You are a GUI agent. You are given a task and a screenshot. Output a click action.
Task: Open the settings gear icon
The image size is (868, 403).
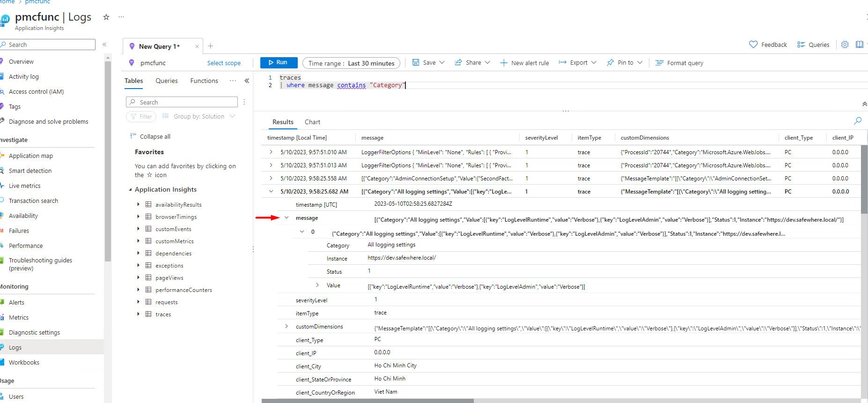click(x=845, y=45)
